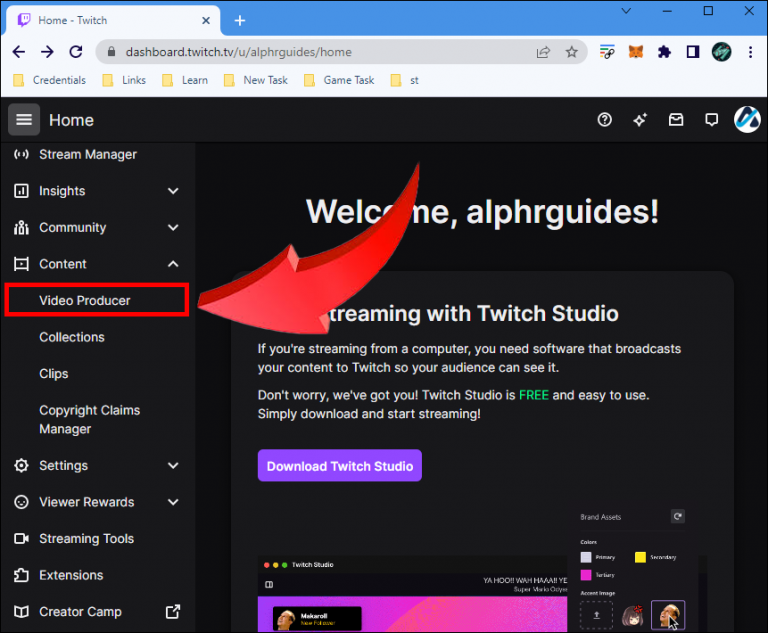This screenshot has width=768, height=633.
Task: Open the Links bookmark folder
Action: (124, 80)
